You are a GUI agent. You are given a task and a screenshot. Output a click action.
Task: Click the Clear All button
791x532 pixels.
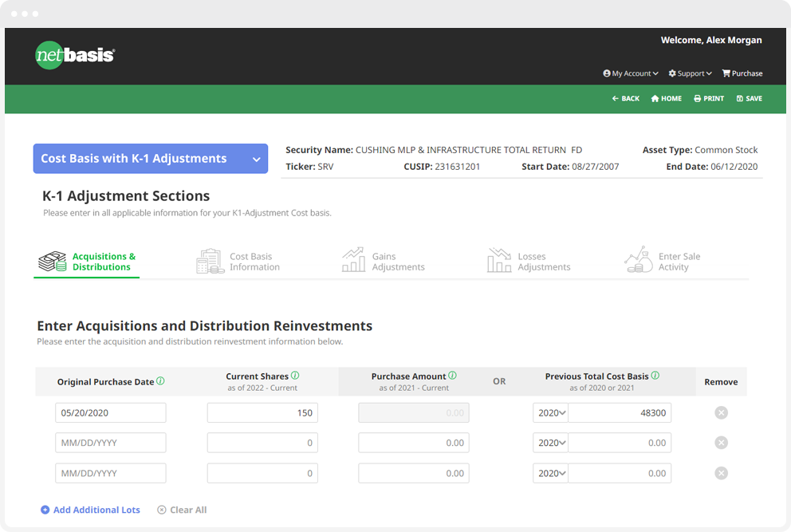(x=182, y=510)
